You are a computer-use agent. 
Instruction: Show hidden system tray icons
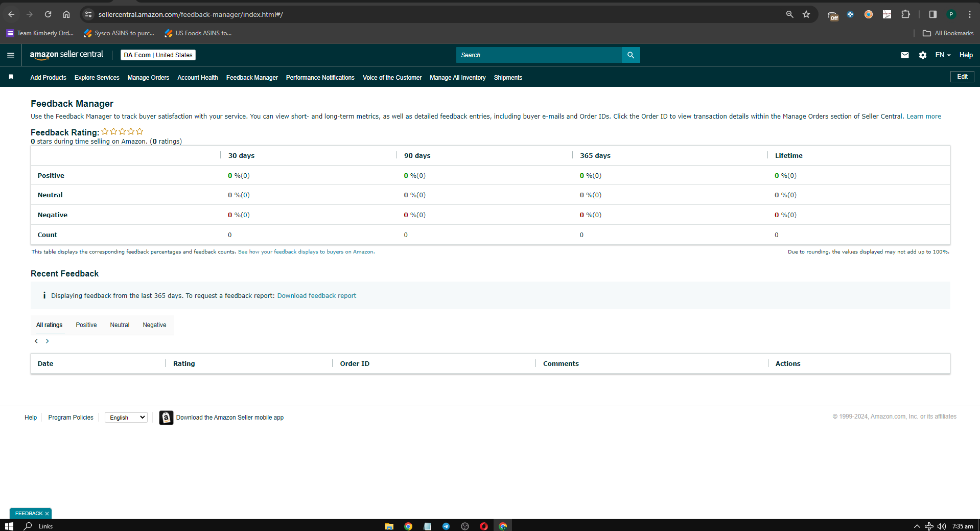click(x=917, y=526)
